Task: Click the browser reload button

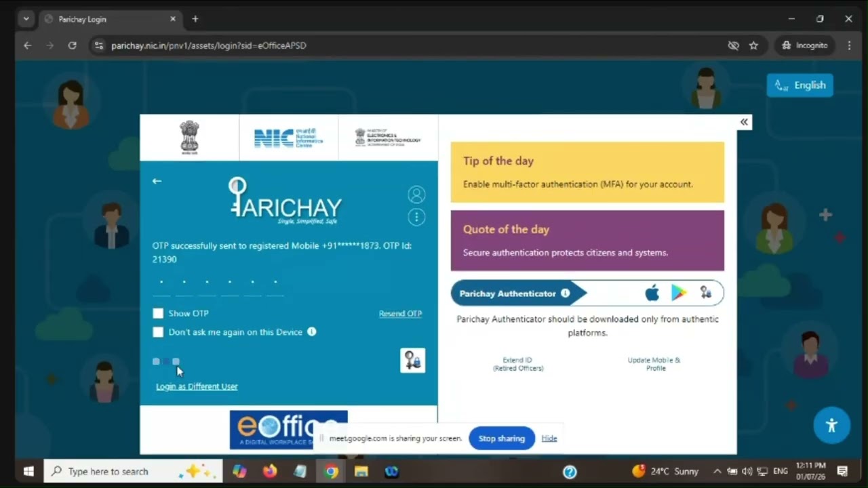Action: tap(72, 45)
